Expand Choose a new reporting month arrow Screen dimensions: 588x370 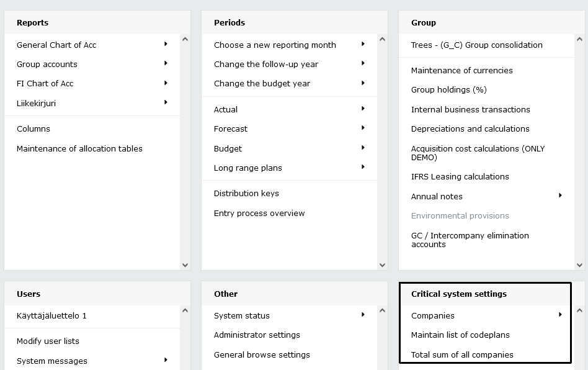point(363,44)
